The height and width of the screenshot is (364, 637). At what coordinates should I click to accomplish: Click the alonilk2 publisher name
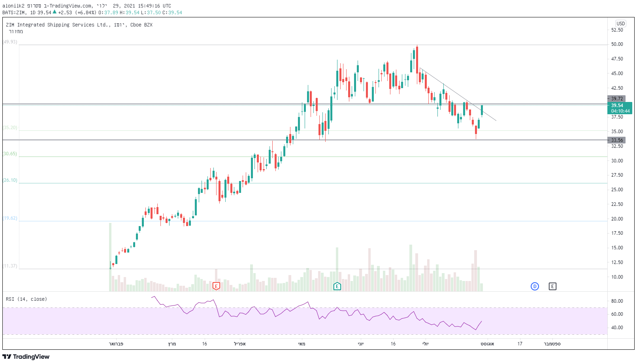[x=13, y=6]
